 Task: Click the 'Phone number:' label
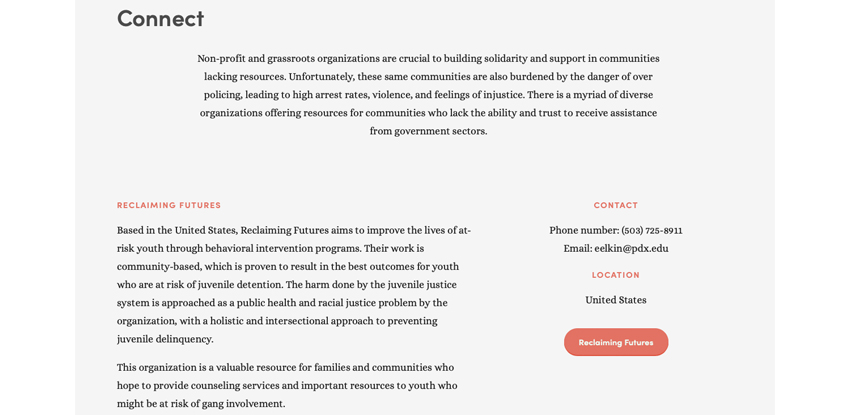(x=584, y=230)
